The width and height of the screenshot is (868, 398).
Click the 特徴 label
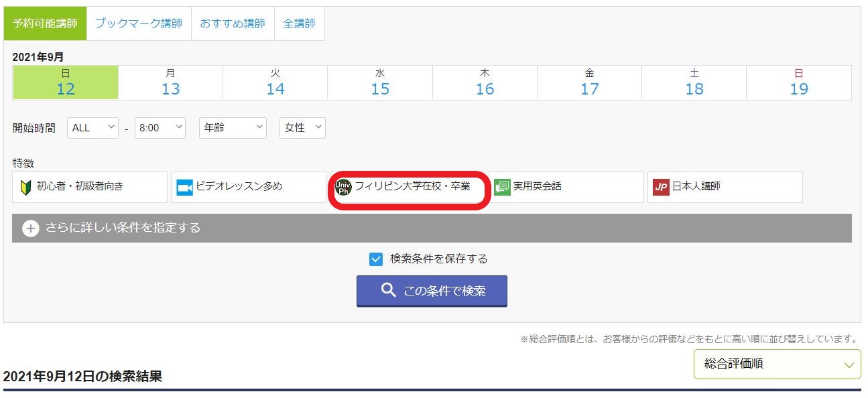[23, 163]
